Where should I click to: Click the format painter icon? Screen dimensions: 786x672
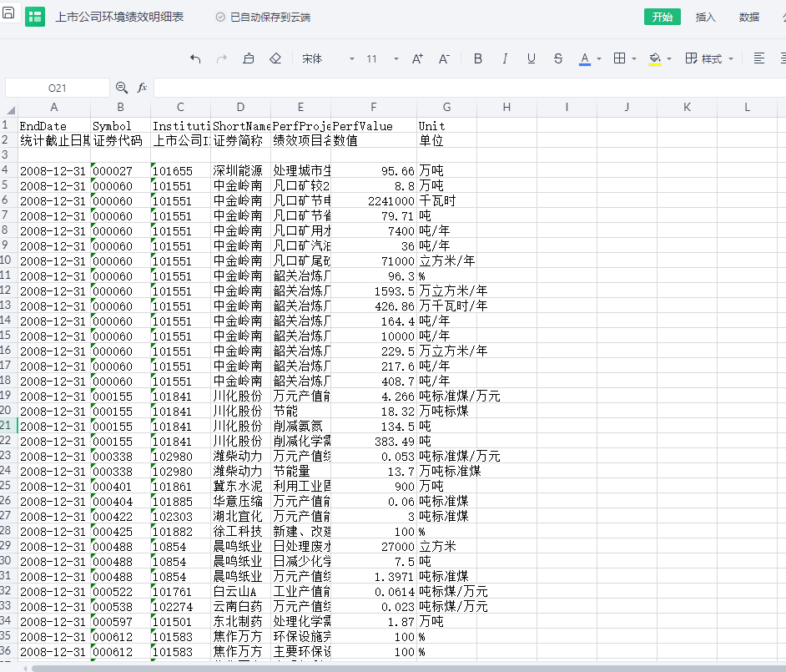pos(249,58)
